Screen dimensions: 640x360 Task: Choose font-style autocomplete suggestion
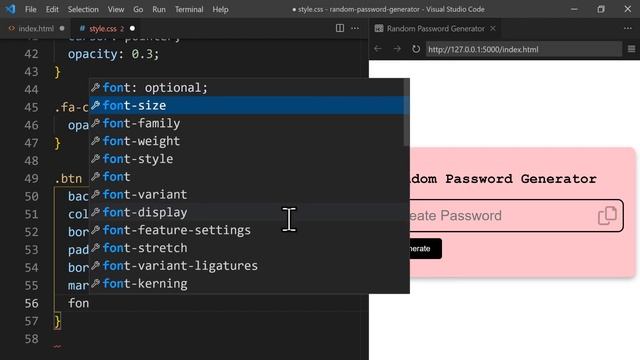coord(247,159)
